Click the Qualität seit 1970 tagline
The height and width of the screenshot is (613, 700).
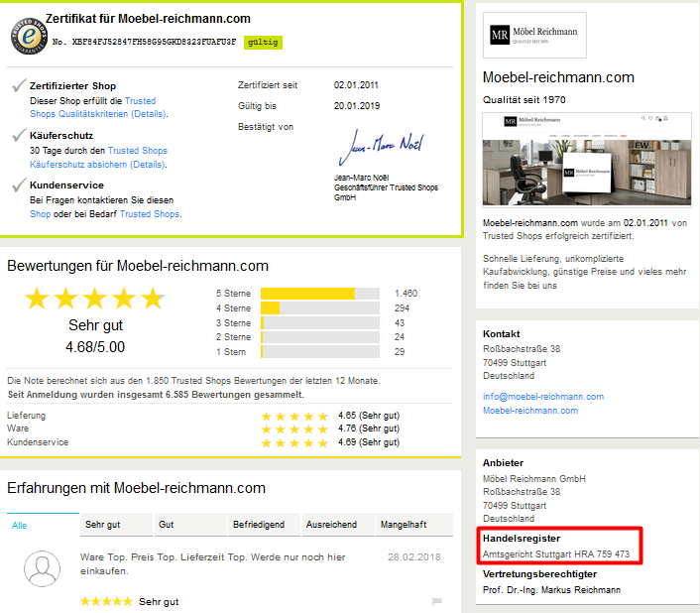(525, 99)
